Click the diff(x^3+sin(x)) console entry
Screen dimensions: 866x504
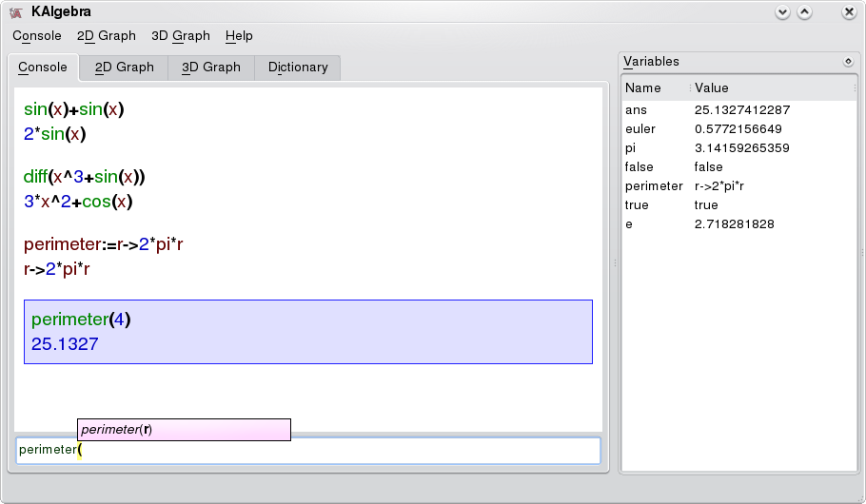pos(84,177)
